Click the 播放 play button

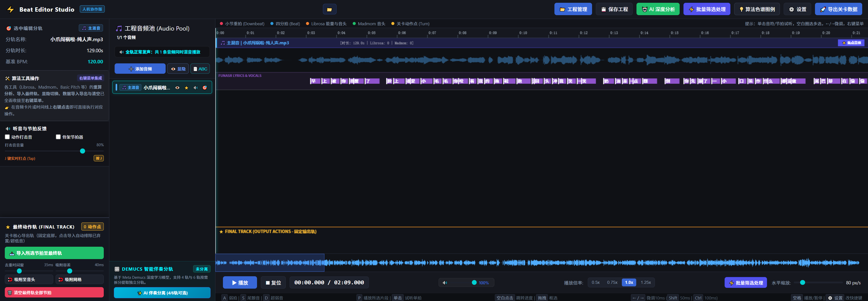click(x=240, y=283)
